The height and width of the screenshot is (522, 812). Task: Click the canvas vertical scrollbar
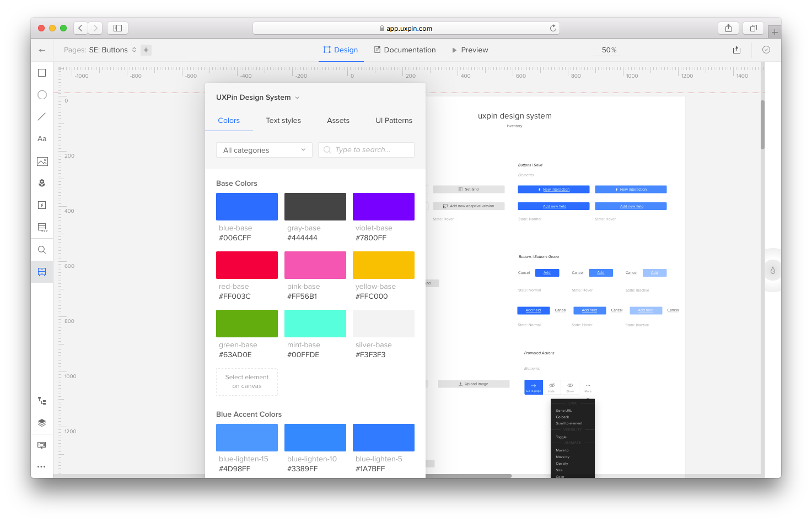(x=762, y=125)
